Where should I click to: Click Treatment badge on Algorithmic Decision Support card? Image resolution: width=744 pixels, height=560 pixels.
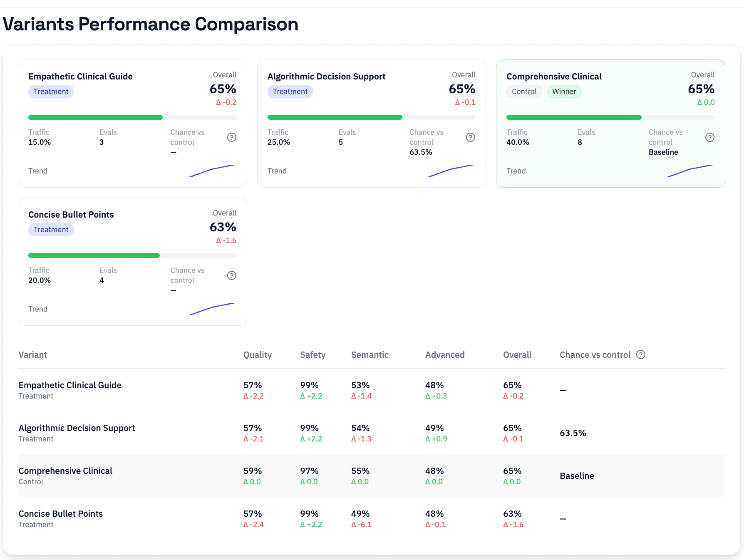[x=290, y=92]
